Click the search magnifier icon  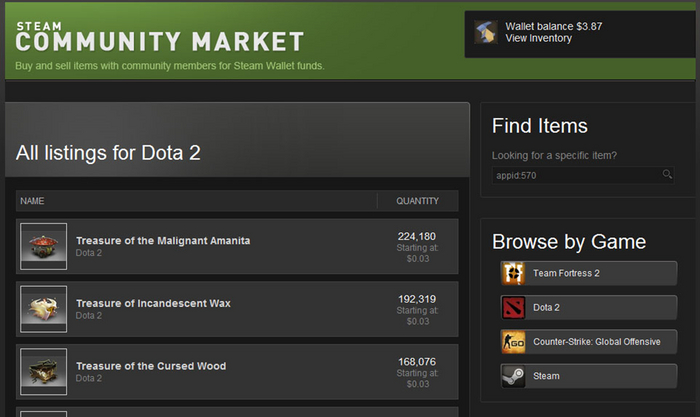coord(667,174)
